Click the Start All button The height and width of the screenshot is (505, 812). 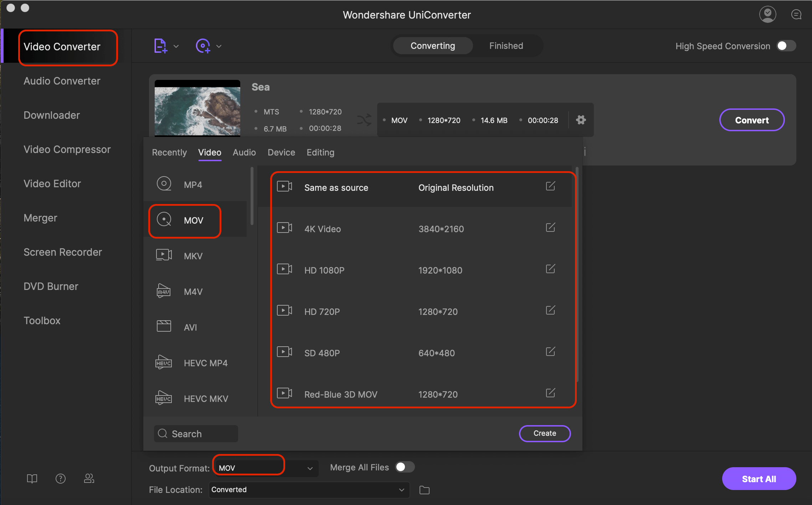759,479
